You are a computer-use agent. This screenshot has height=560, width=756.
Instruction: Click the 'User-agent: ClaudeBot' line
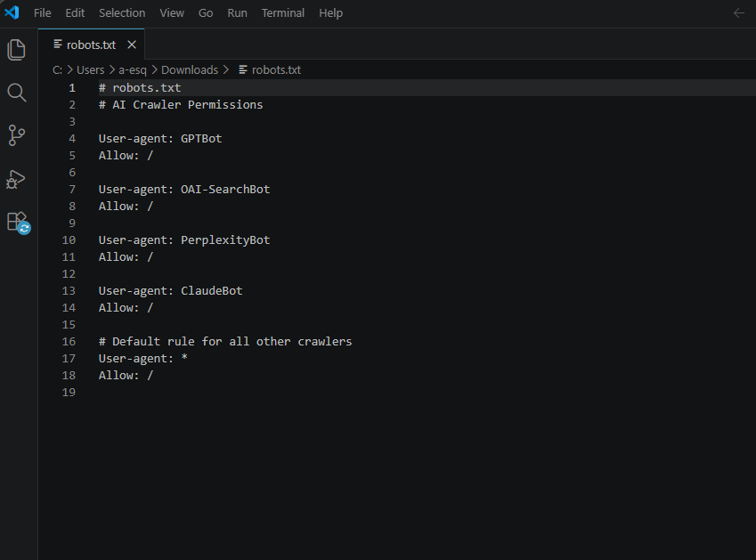171,290
